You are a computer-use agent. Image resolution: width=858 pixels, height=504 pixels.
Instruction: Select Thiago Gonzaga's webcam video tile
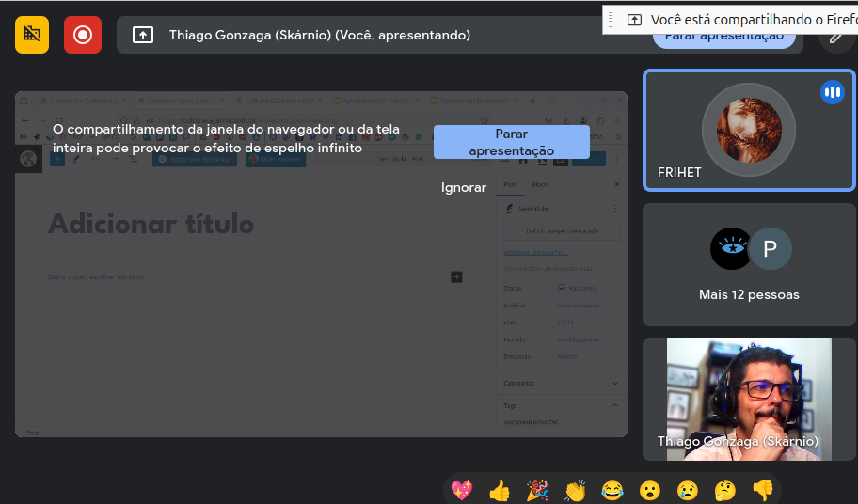[749, 400]
